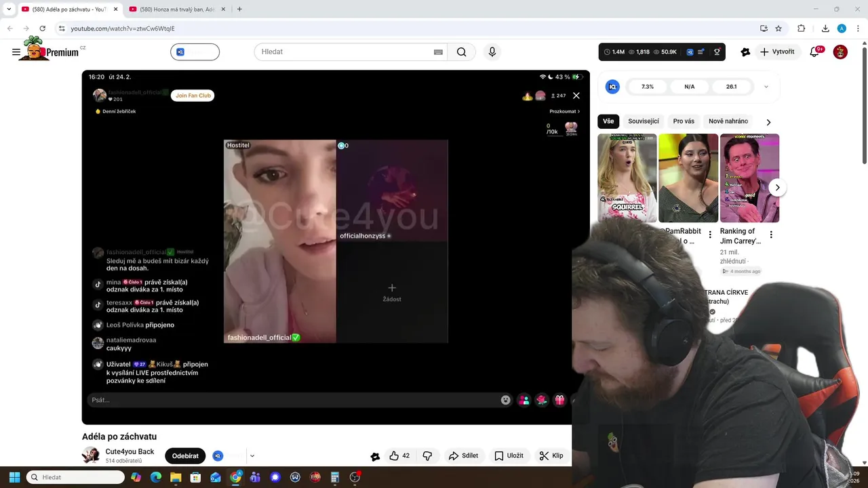Open the Vytvořit create menu
Viewport: 868px width, 488px height.
click(777, 52)
